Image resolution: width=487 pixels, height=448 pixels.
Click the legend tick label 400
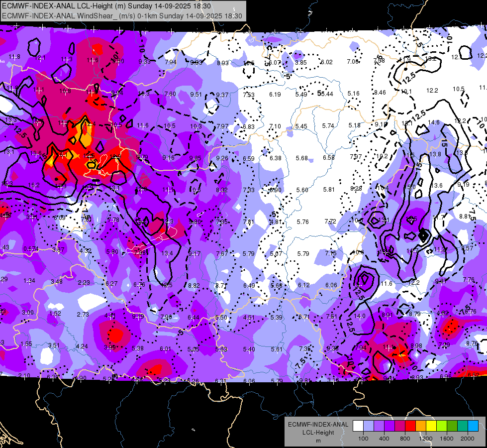click(384, 439)
